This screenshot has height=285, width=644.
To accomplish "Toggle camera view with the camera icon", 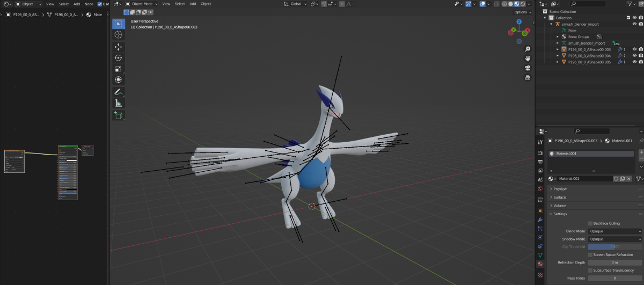I will (528, 68).
